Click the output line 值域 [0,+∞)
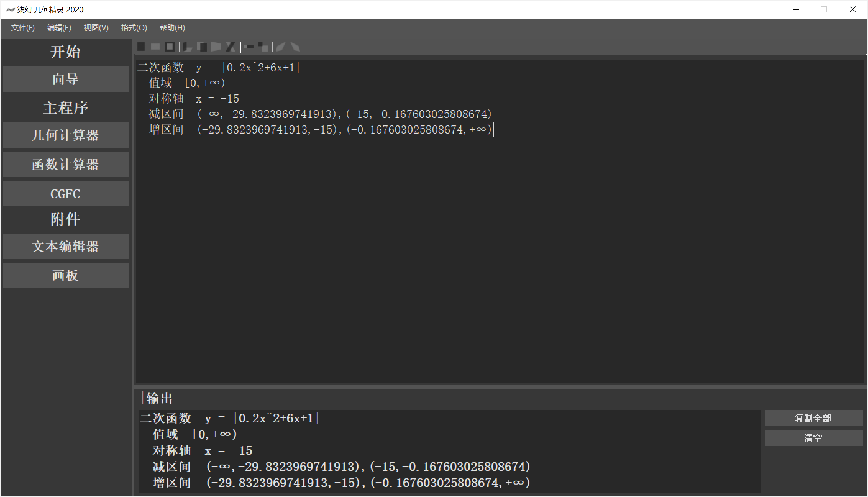 click(x=194, y=434)
